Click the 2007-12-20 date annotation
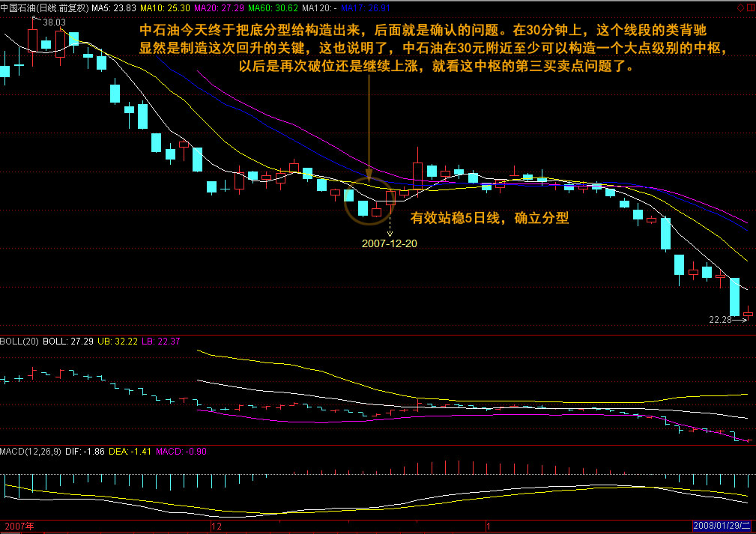The image size is (756, 534). coord(390,243)
